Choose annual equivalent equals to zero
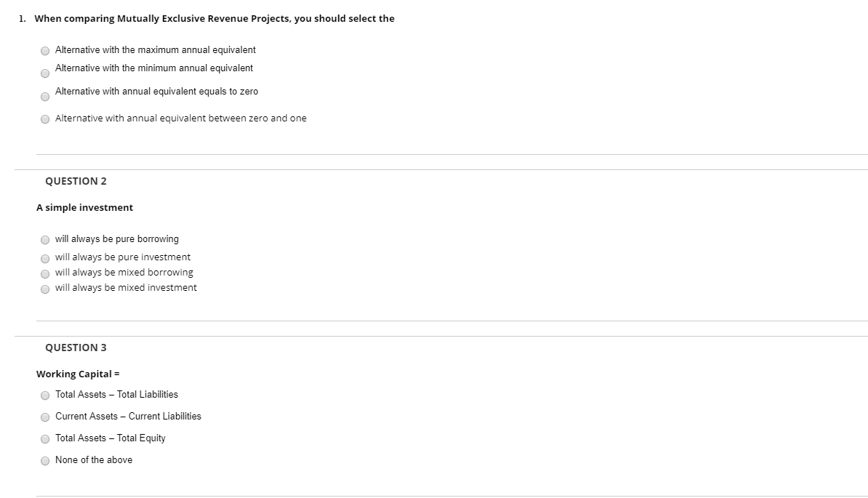 tap(45, 96)
